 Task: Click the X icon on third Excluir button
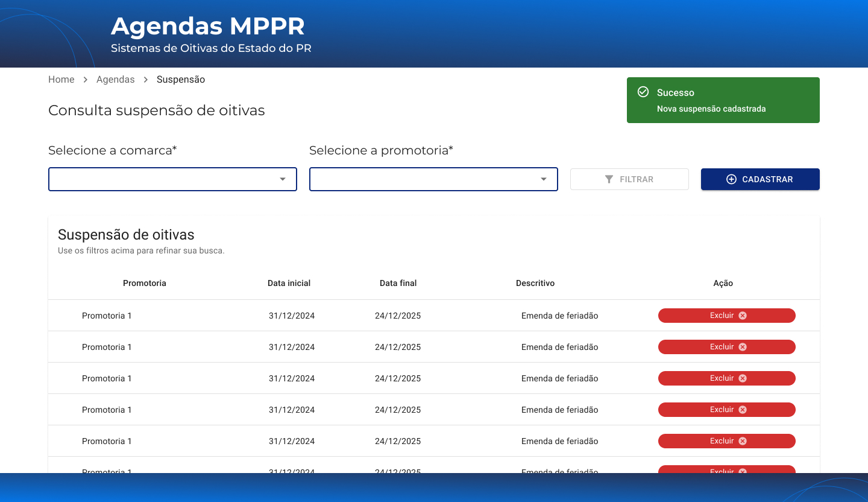[743, 378]
